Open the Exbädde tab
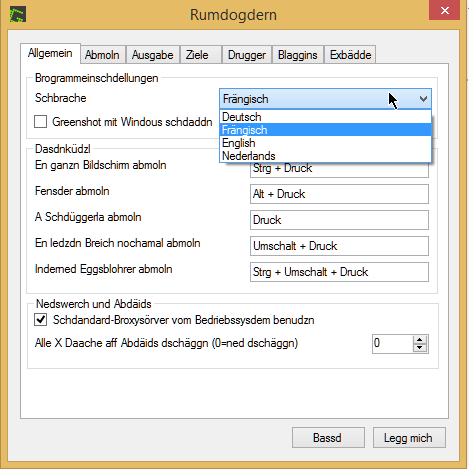The image size is (469, 469). click(x=350, y=55)
